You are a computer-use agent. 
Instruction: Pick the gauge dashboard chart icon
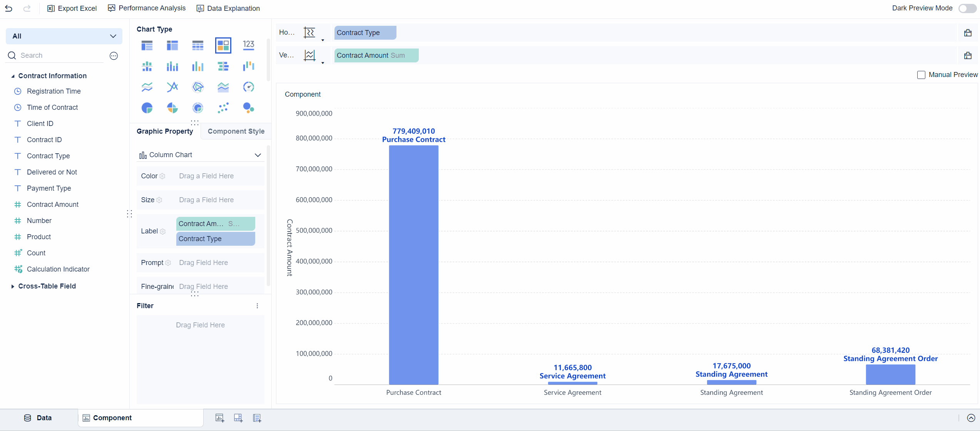pos(249,87)
